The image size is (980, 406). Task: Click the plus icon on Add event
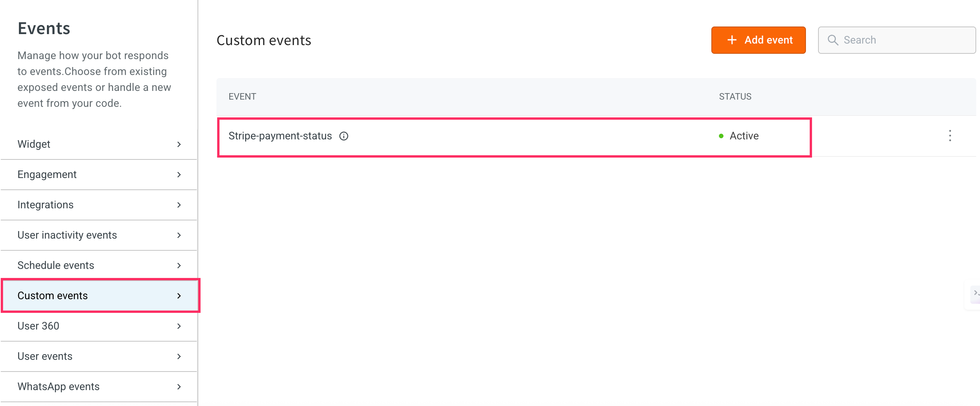click(731, 40)
